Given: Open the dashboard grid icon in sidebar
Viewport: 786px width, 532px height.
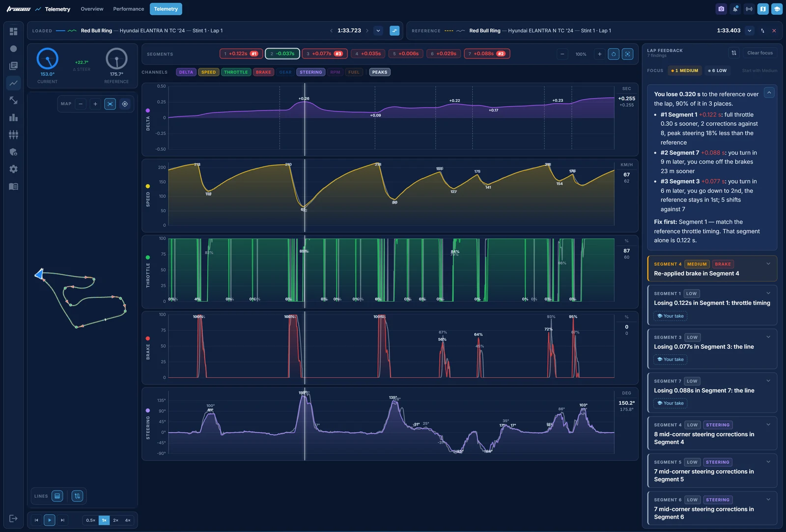Looking at the screenshot, I should tap(13, 31).
